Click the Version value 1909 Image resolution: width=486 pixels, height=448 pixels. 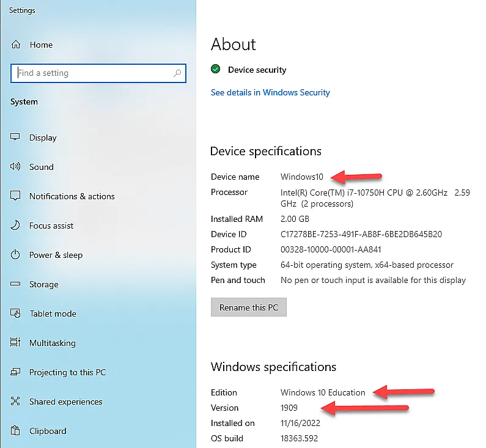289,408
